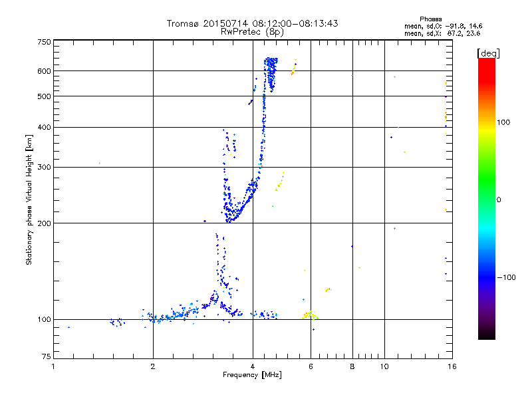Click the colorbar tick label '100'
Screen dimensions: 532x399
(x=503, y=122)
